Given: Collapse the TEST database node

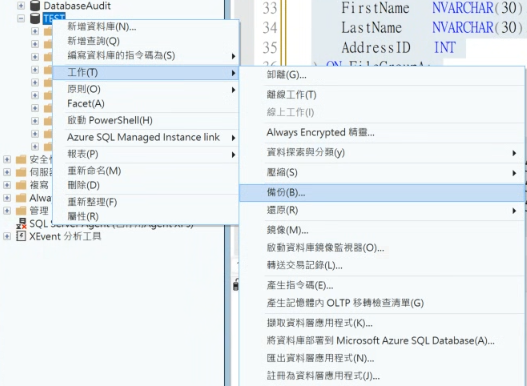Looking at the screenshot, I should (x=21, y=18).
